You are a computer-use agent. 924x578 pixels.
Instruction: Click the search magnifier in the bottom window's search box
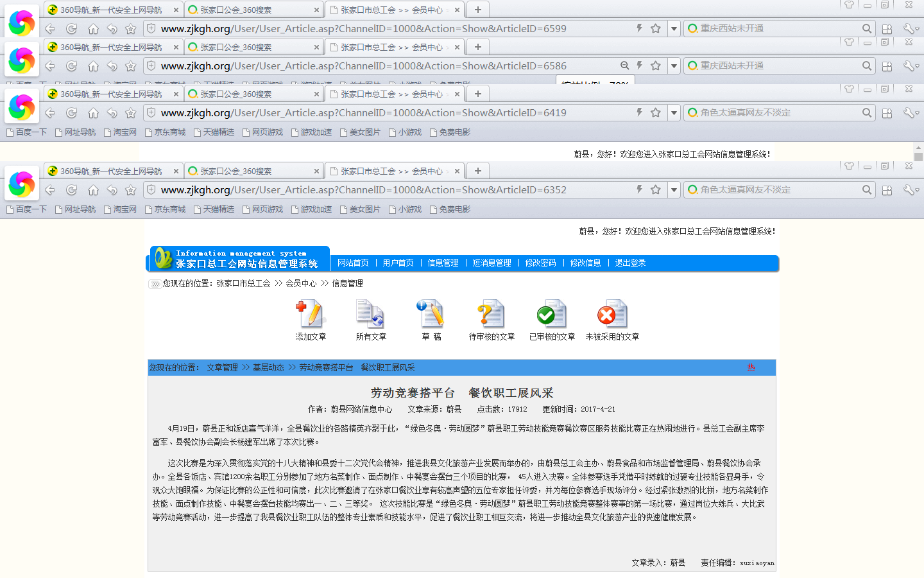point(867,189)
